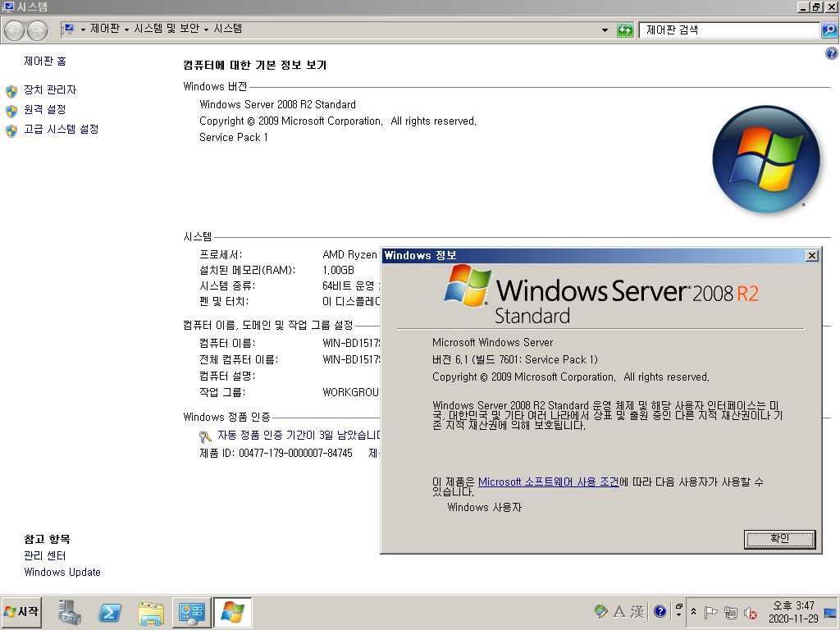The width and height of the screenshot is (840, 630).
Task: Open 고급 시스템 설정 link
Action: (x=62, y=129)
